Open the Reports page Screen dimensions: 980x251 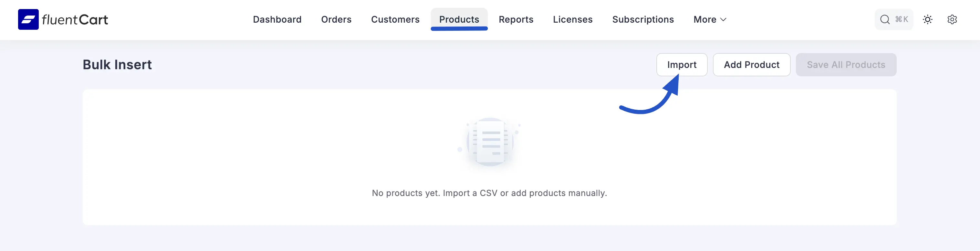[x=516, y=19]
